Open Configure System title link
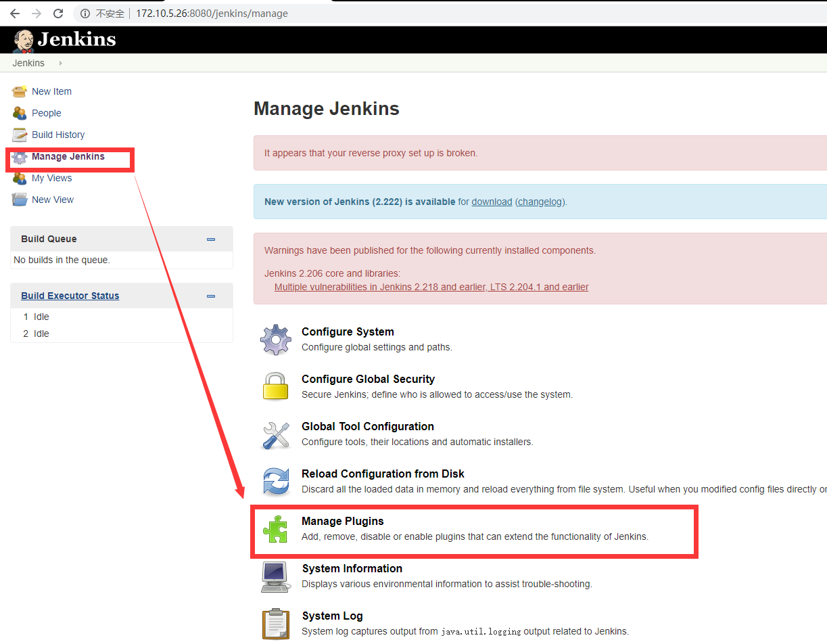827x644 pixels. tap(348, 331)
